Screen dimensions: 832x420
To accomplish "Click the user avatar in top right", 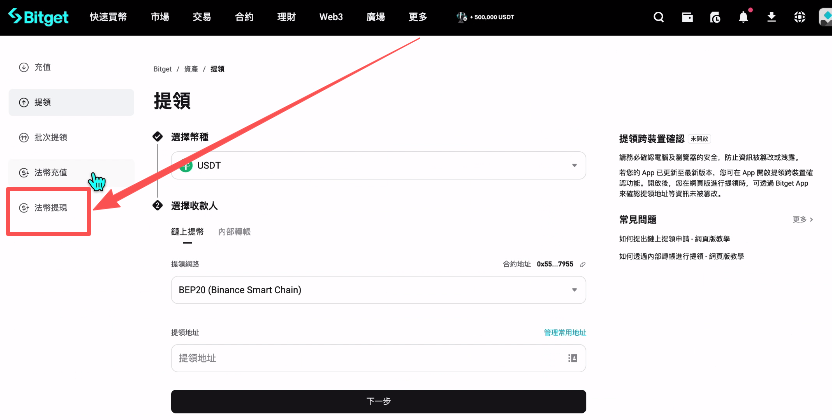I will (x=825, y=17).
